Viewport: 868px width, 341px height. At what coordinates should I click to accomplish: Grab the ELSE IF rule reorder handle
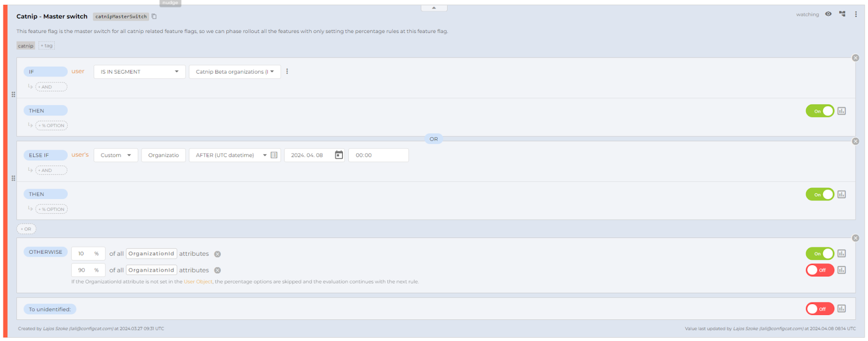13,178
